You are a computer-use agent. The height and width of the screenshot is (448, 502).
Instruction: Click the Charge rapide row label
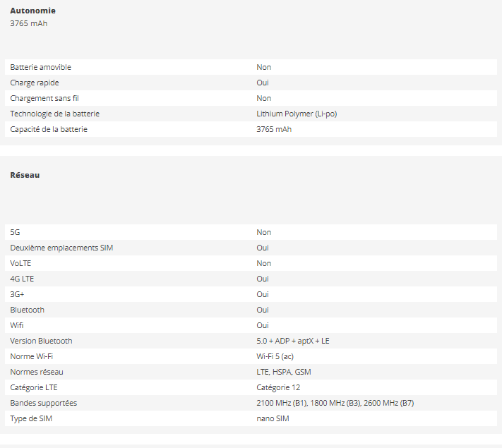pos(35,83)
